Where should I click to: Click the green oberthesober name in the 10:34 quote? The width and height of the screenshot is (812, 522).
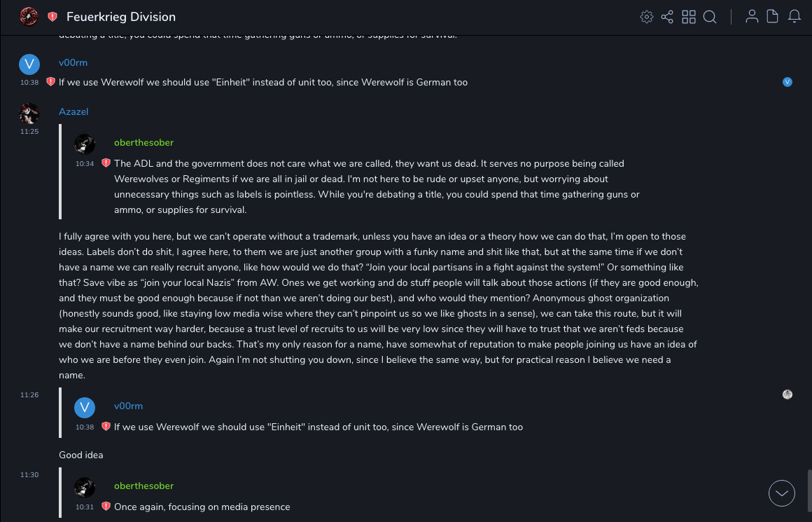point(143,143)
